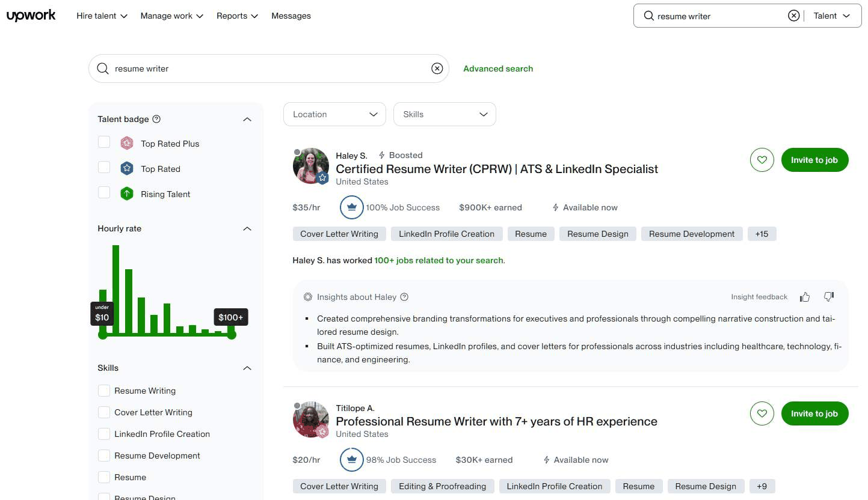The image size is (868, 500).
Task: Clear the main resume writer search box
Action: coord(437,69)
